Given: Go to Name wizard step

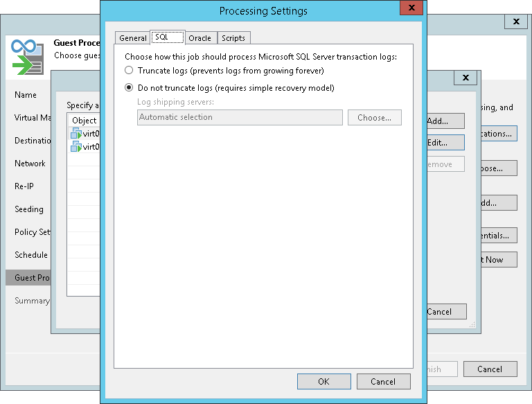Looking at the screenshot, I should point(26,95).
